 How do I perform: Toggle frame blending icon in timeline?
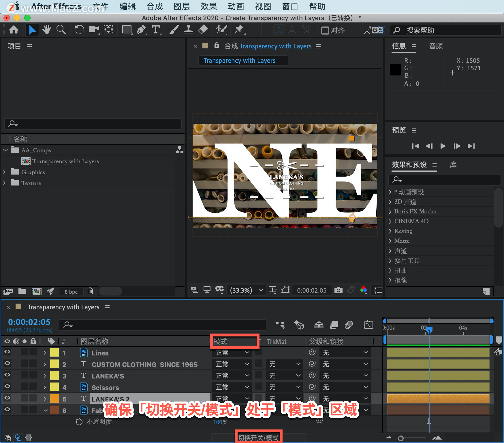[334, 325]
